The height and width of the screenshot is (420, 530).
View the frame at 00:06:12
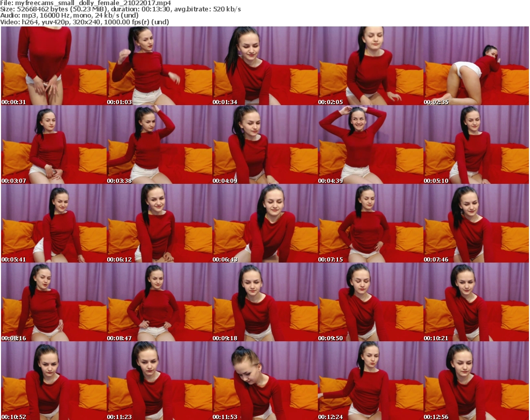[x=159, y=223]
